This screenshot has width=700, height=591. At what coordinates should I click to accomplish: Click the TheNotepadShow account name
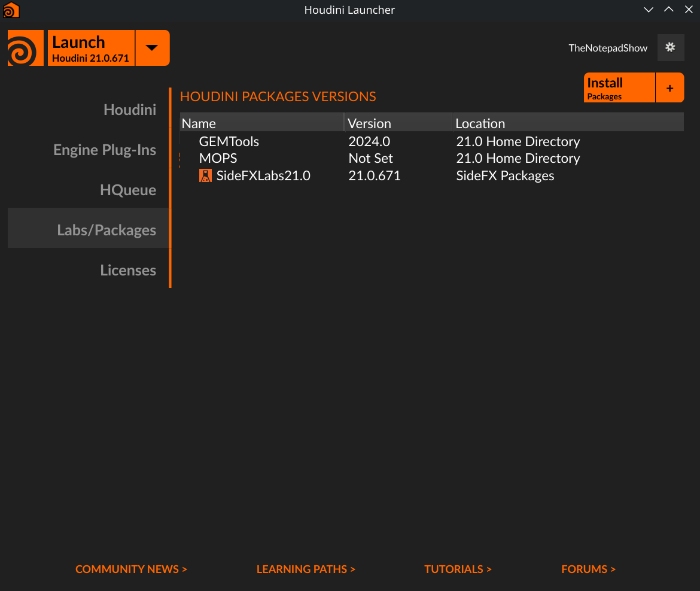608,48
